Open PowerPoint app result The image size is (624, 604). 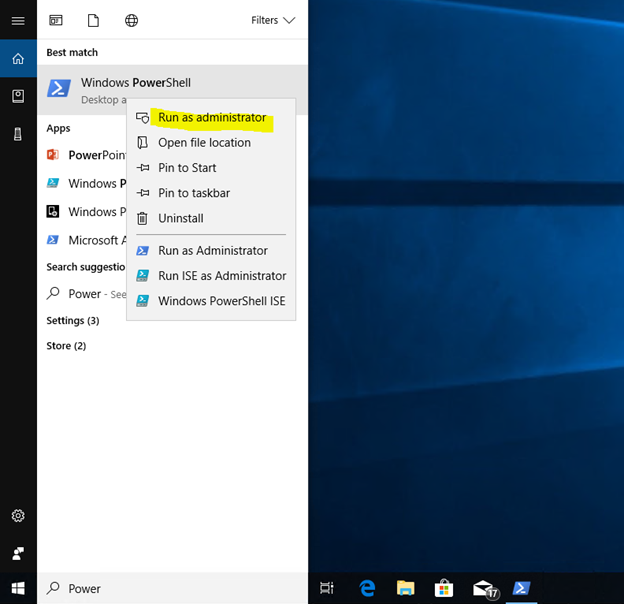pyautogui.click(x=82, y=155)
